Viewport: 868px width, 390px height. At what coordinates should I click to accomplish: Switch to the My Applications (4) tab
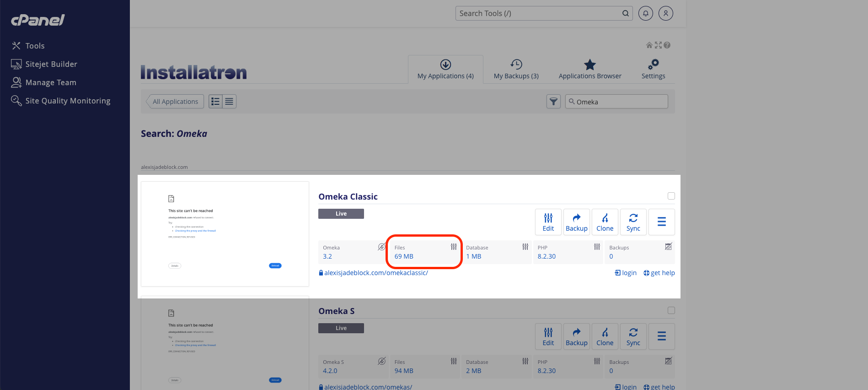pos(445,69)
